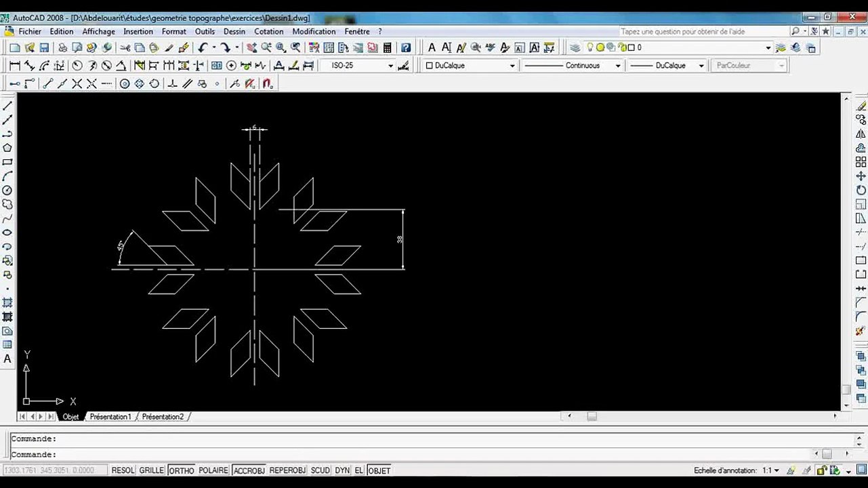
Task: Select the Rotate tool in the modify toolbar
Action: (x=861, y=190)
